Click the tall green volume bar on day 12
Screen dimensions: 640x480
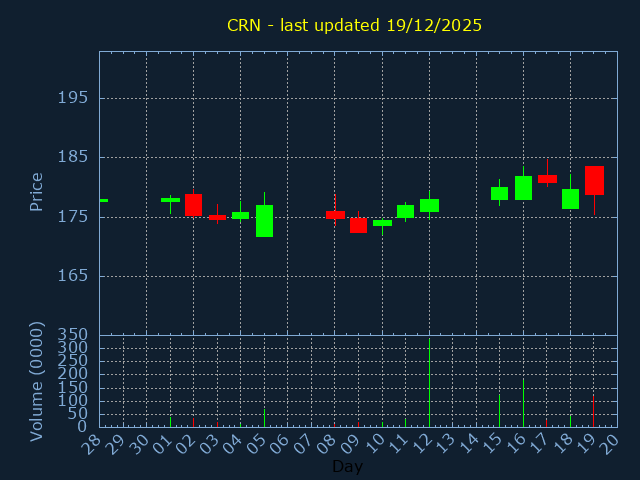point(429,382)
